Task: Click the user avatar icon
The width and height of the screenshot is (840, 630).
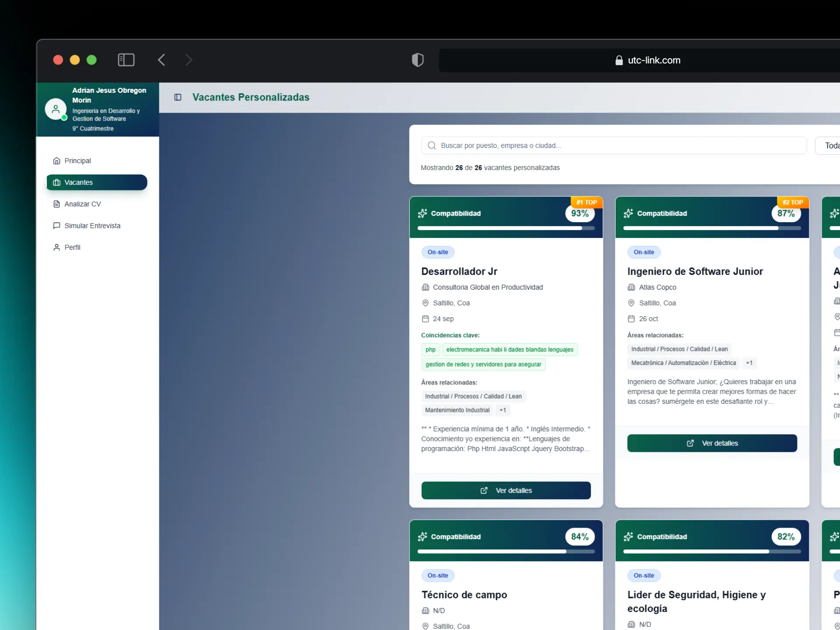Action: (56, 109)
